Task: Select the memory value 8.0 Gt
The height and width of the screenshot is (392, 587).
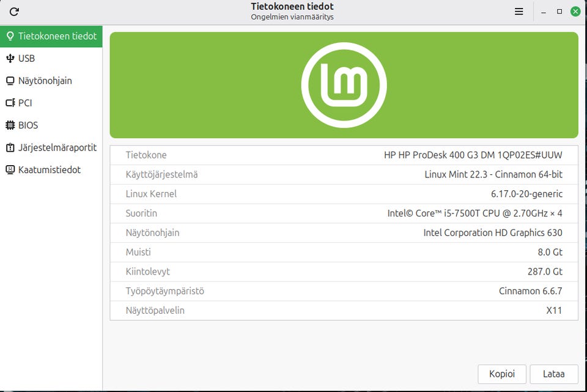Action: point(550,253)
